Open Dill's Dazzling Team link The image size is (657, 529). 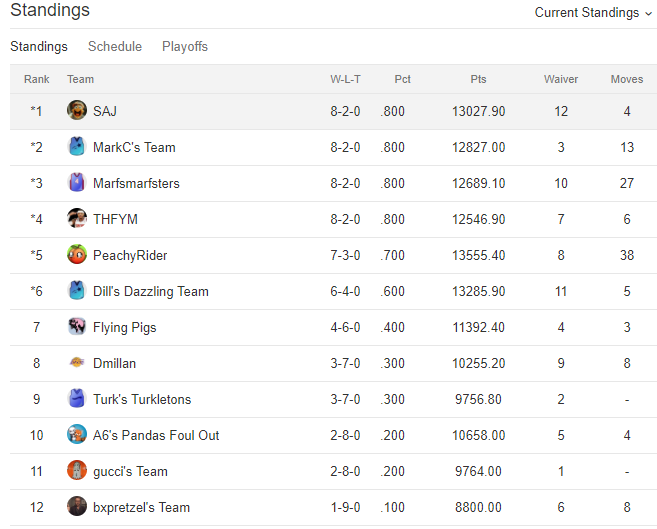pos(151,291)
